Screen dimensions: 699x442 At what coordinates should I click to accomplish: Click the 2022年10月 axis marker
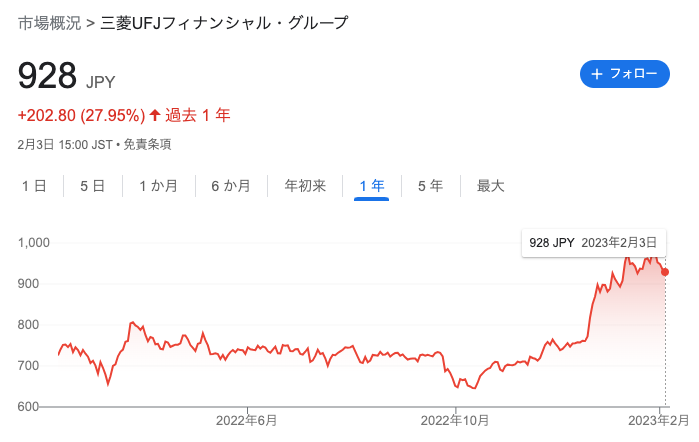455,421
